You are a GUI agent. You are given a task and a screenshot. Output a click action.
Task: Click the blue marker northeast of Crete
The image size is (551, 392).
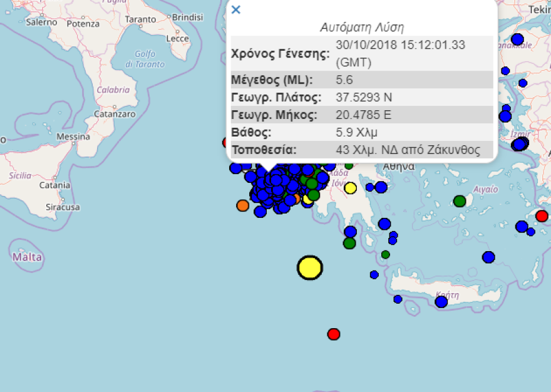[488, 257]
